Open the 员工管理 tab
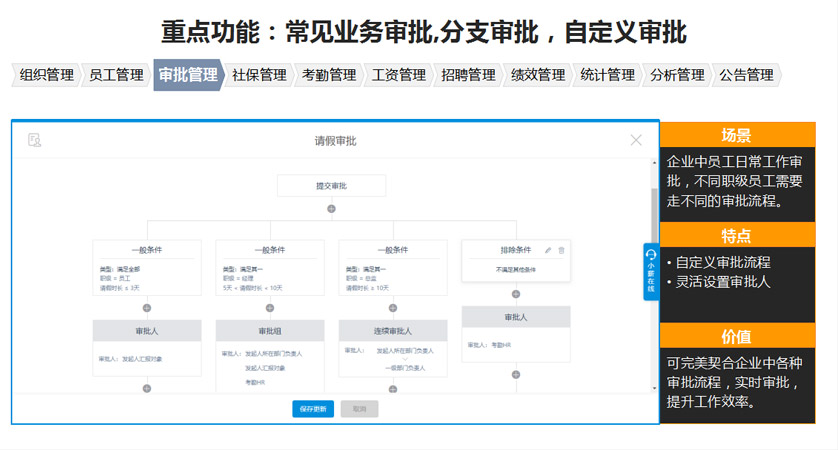 116,75
